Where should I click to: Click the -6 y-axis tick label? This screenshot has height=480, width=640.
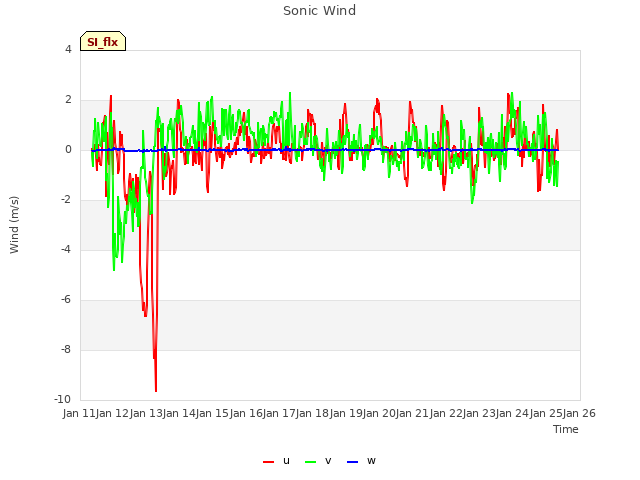tap(66, 300)
